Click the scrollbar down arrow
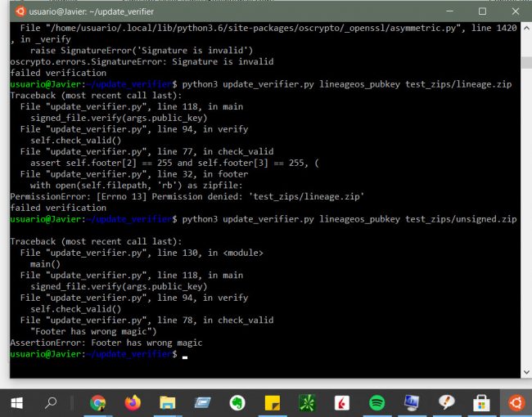Viewport: 532px width, 417px height. 526,372
